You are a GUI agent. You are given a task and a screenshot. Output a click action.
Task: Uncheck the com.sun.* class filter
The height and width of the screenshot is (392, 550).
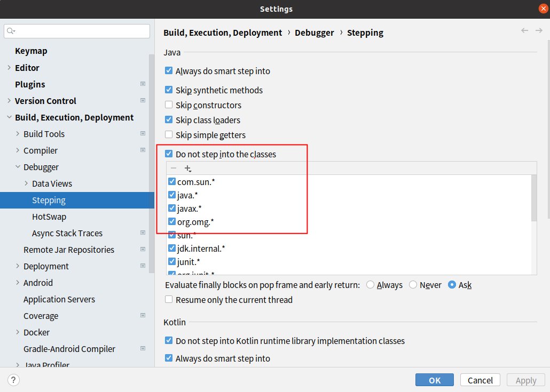[172, 181]
